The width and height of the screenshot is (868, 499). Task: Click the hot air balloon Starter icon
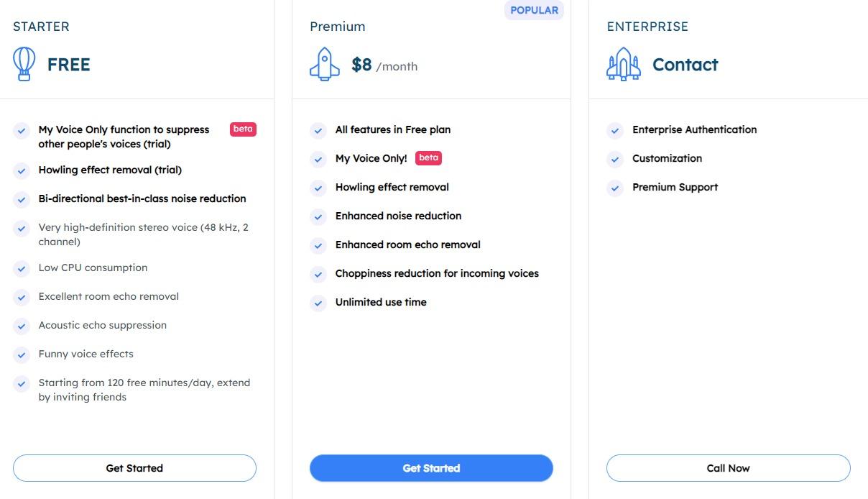[x=24, y=64]
